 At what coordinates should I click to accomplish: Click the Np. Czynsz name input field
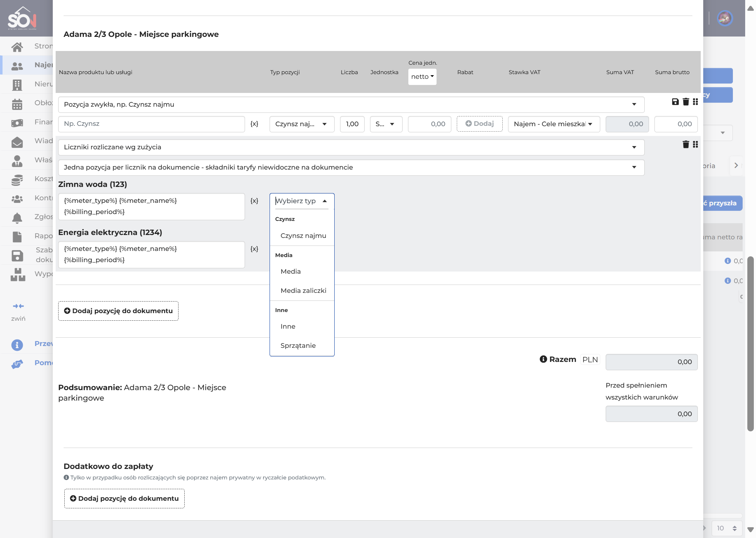coord(151,124)
